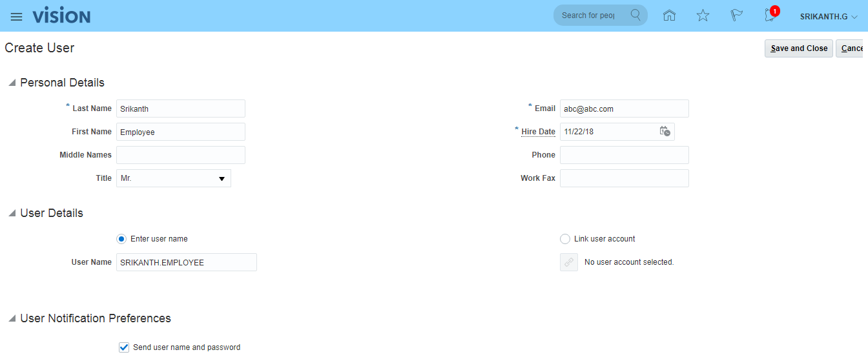868x361 pixels.
Task: Click into the Middle Names field
Action: (x=180, y=155)
